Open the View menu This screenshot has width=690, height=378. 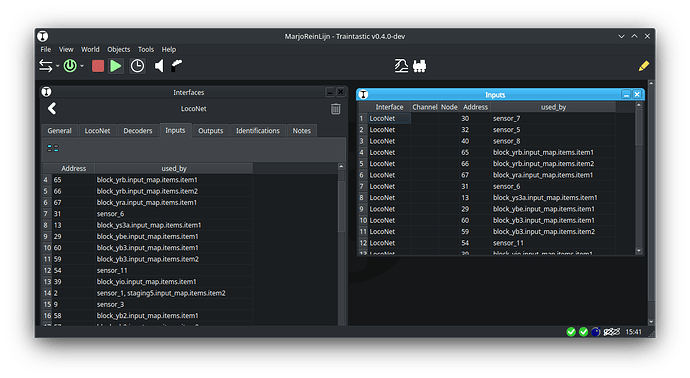66,49
